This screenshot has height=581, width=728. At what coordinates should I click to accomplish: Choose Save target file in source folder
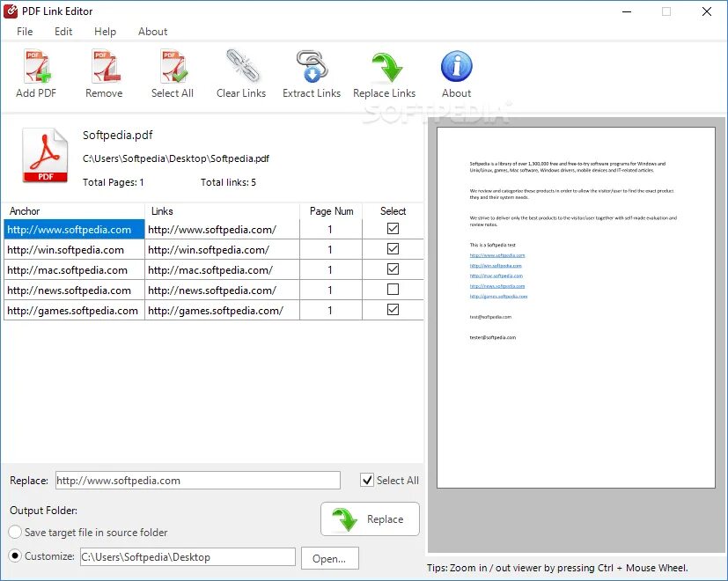(x=15, y=532)
